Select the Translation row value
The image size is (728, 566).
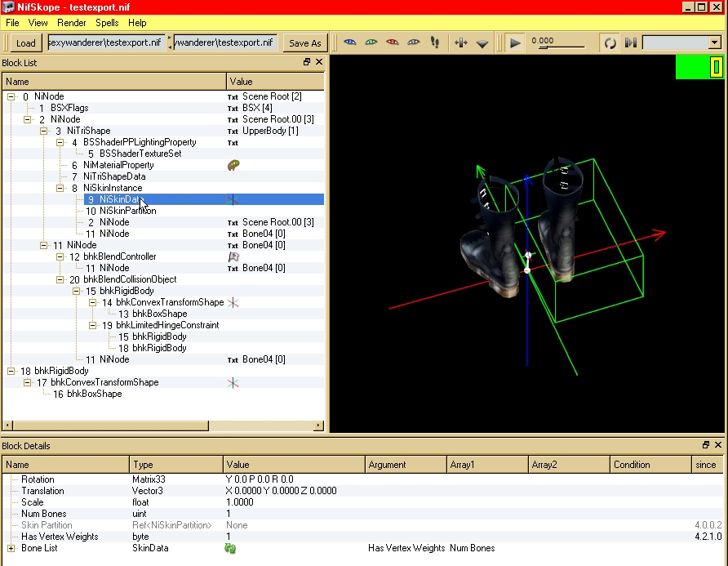tap(281, 491)
